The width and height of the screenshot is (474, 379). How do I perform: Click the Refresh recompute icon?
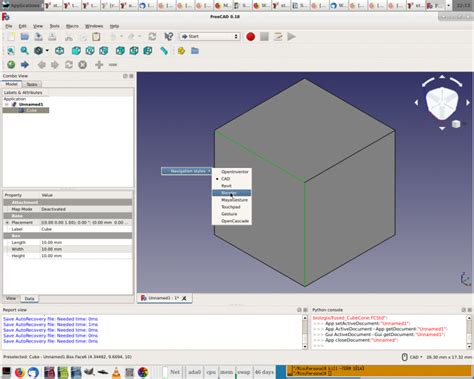(152, 37)
